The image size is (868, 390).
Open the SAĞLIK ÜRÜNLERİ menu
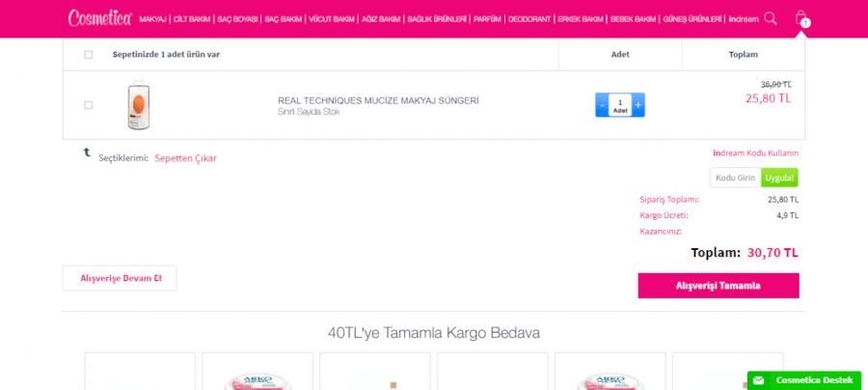(x=437, y=19)
